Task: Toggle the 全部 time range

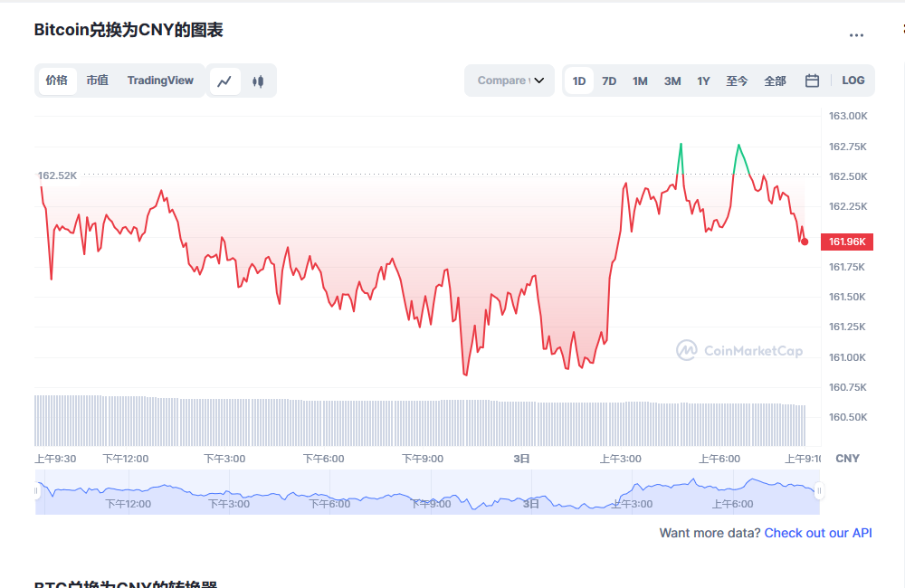Action: [775, 81]
